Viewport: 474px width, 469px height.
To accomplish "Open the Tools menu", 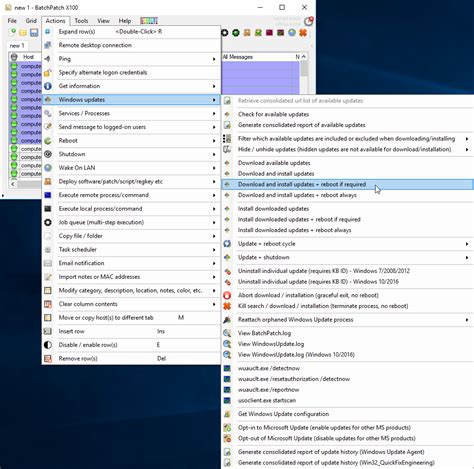I will tap(81, 21).
